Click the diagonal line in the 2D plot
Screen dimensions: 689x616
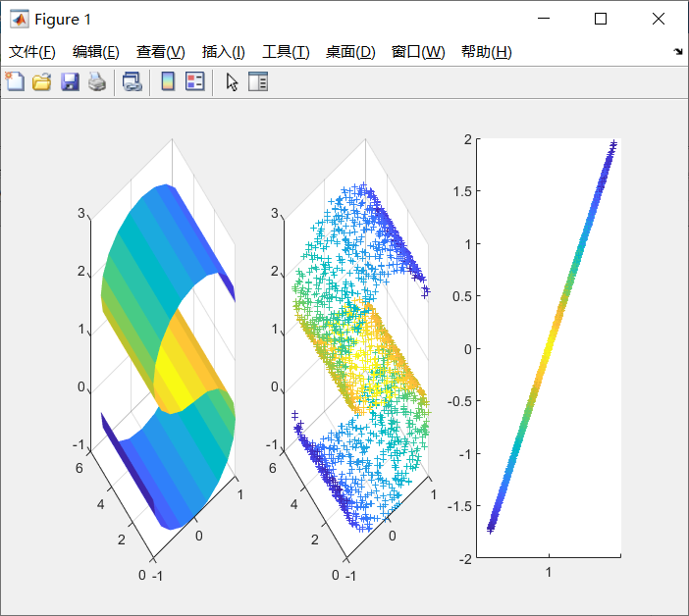point(552,336)
